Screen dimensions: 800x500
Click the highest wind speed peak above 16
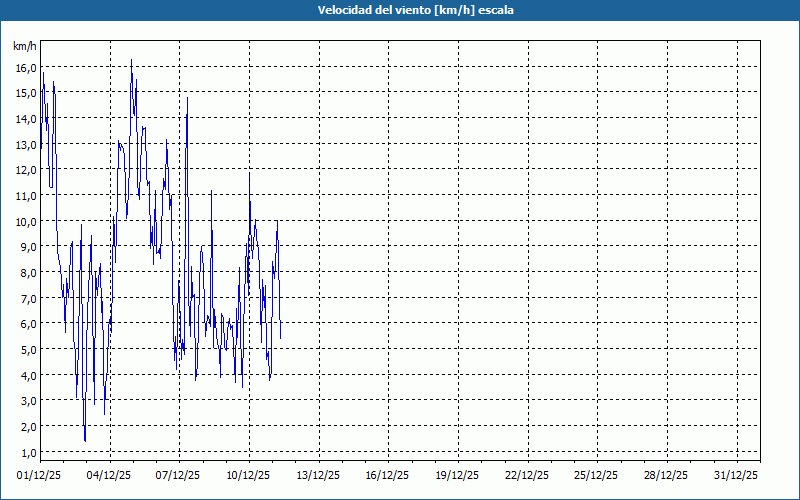click(x=131, y=61)
